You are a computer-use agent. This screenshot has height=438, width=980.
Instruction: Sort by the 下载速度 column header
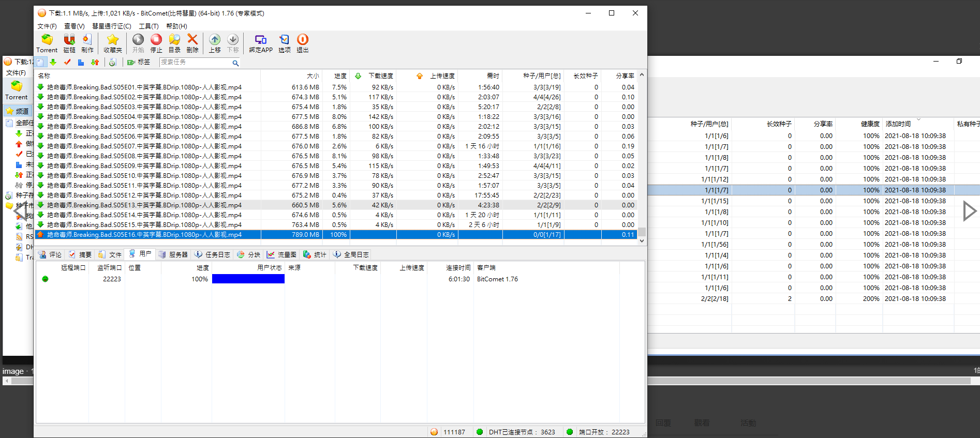[x=374, y=75]
